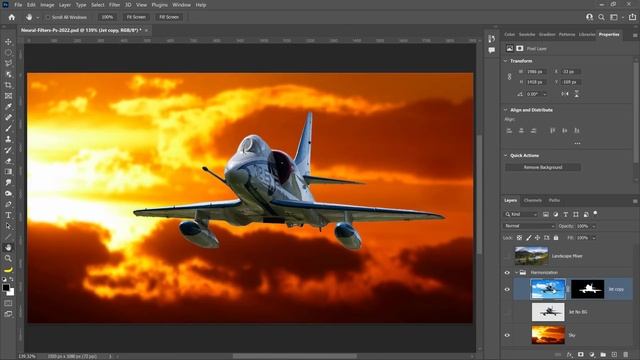Click the Delete layer trash icon
Image resolution: width=640 pixels, height=360 pixels.
point(626,355)
